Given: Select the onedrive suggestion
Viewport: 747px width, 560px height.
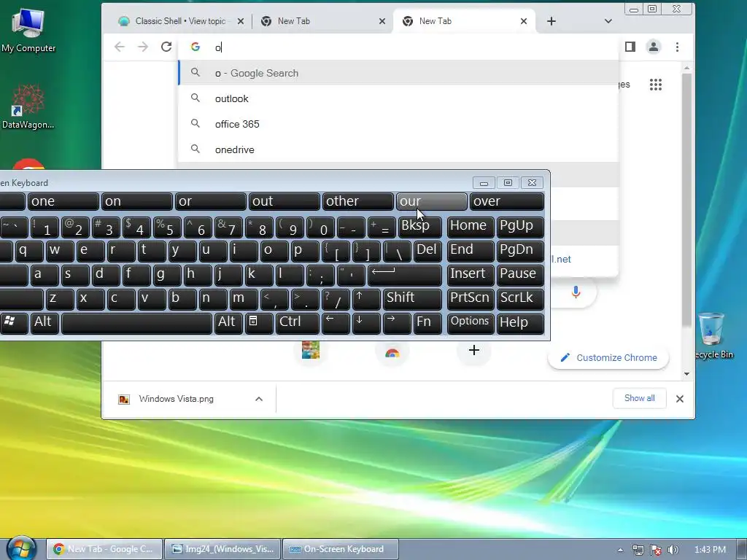Looking at the screenshot, I should [398, 149].
